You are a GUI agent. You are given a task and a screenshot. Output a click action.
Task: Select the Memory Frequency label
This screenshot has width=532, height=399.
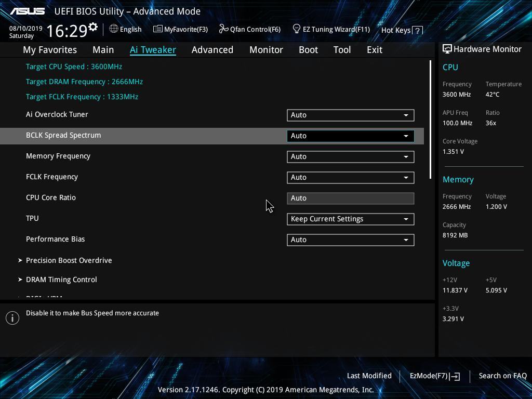click(x=58, y=156)
